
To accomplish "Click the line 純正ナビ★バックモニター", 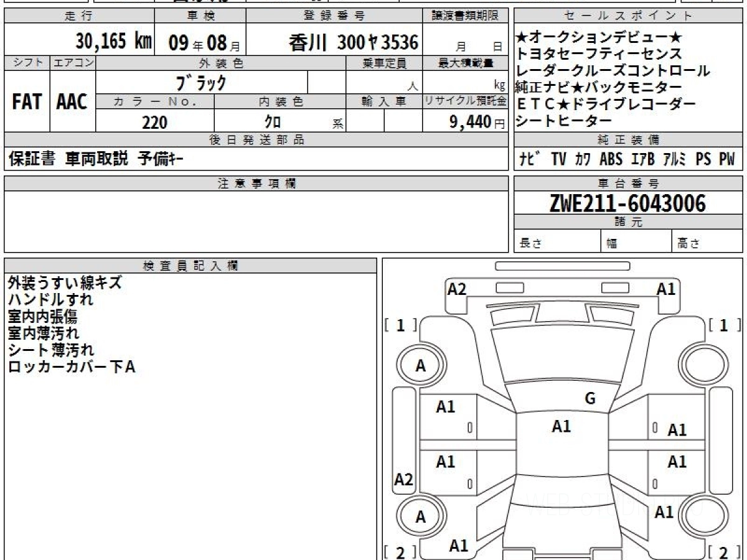I will pyautogui.click(x=599, y=88).
